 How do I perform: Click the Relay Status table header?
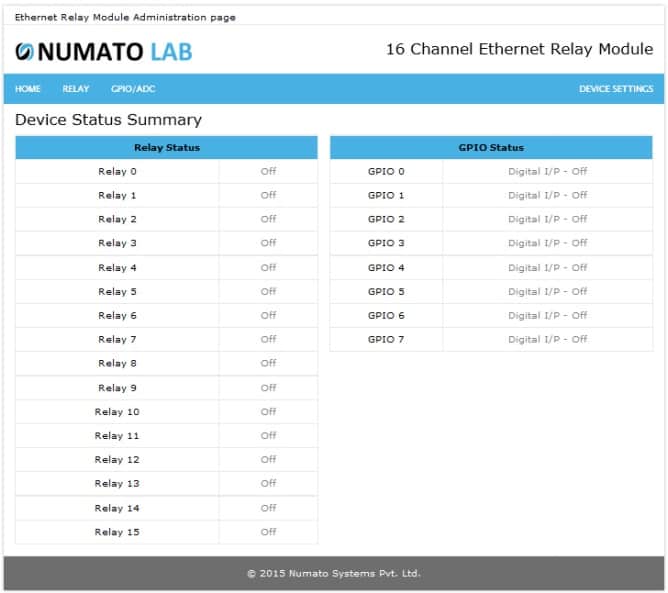coord(167,147)
